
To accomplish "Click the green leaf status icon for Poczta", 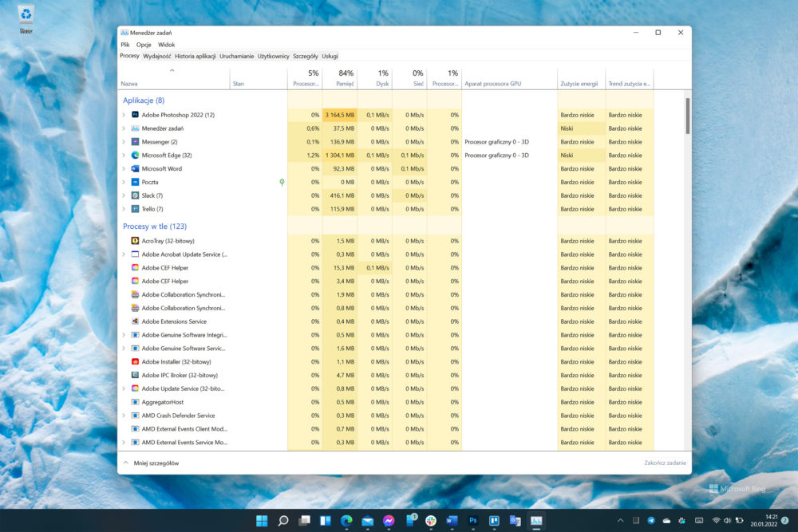I will coord(282,182).
